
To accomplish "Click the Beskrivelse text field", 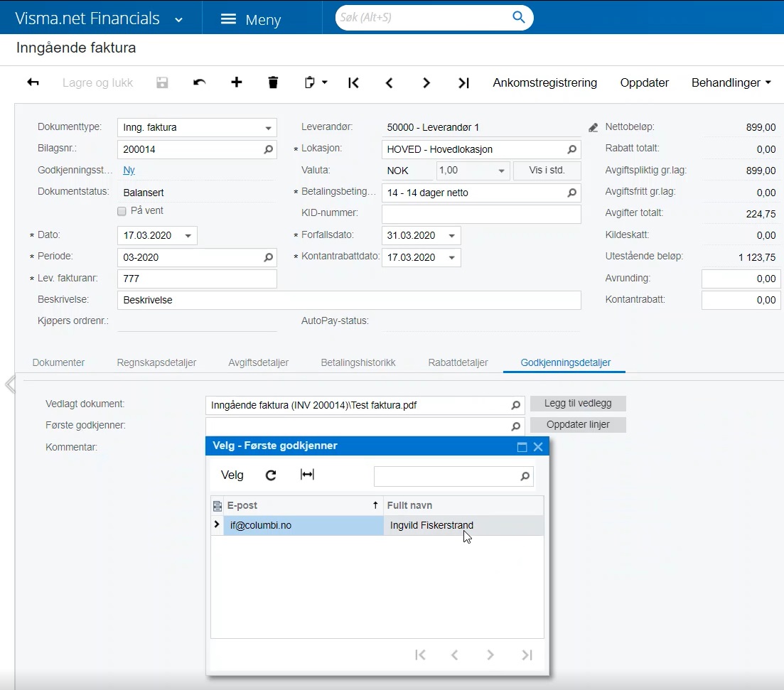I will point(349,300).
